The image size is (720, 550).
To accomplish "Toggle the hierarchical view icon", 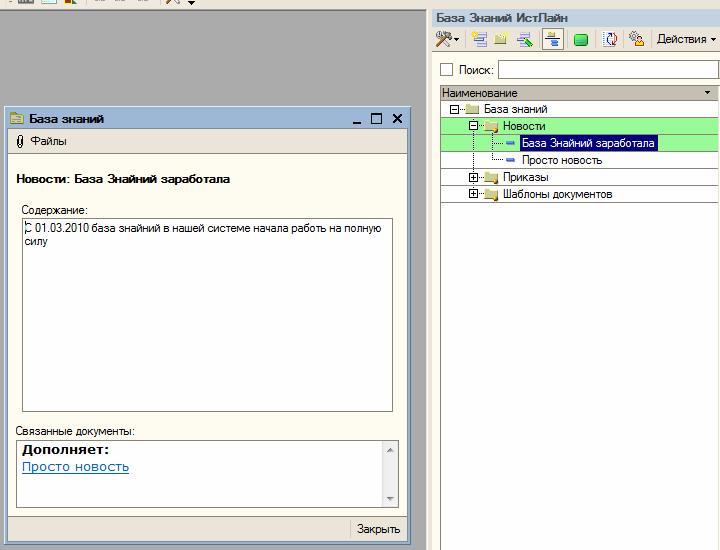I will pos(553,39).
